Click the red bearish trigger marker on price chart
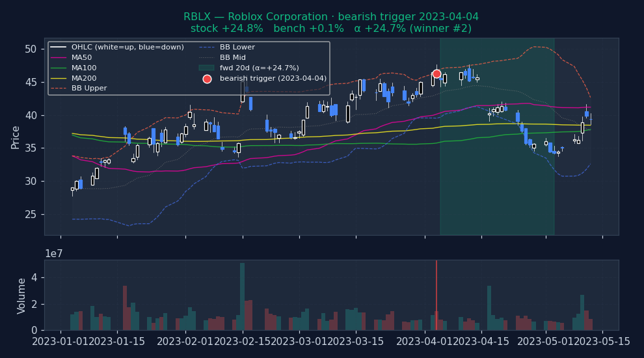 (436, 74)
